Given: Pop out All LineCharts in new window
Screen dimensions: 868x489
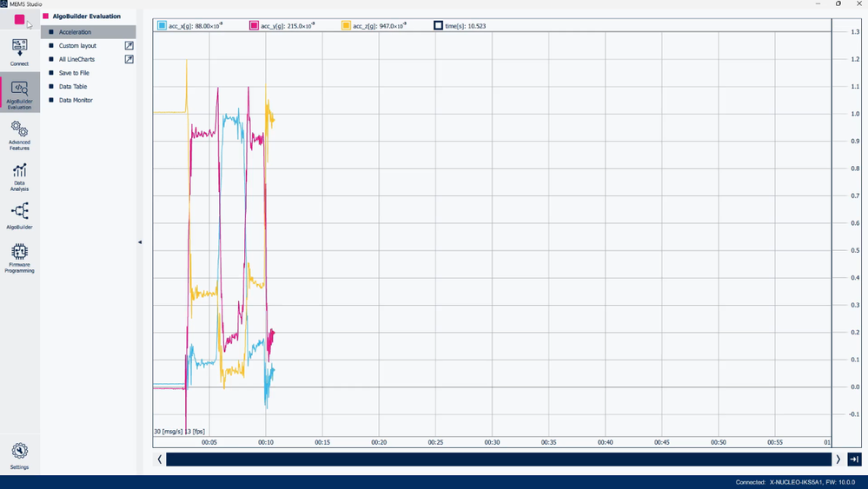Looking at the screenshot, I should (x=129, y=59).
